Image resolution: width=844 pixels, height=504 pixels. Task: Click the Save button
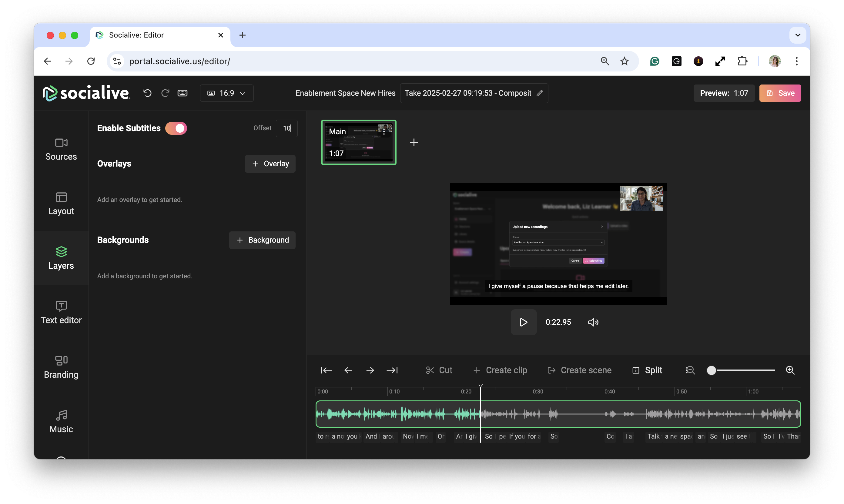tap(780, 93)
